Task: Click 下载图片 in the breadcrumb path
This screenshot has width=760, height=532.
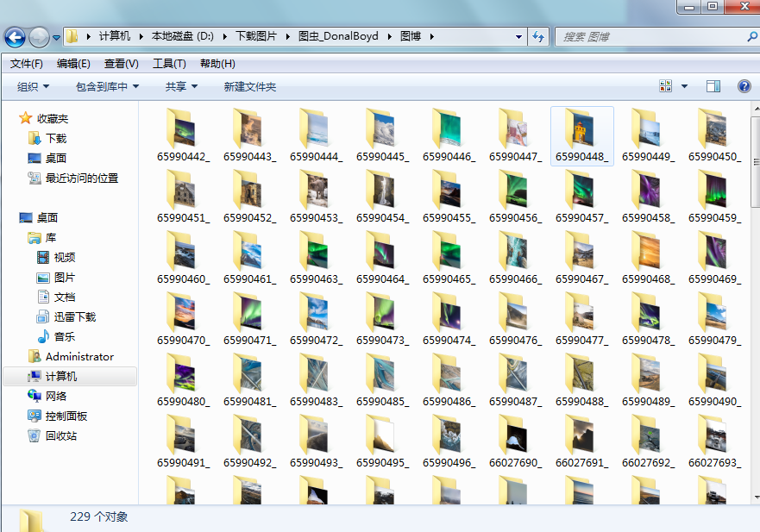Action: point(255,37)
